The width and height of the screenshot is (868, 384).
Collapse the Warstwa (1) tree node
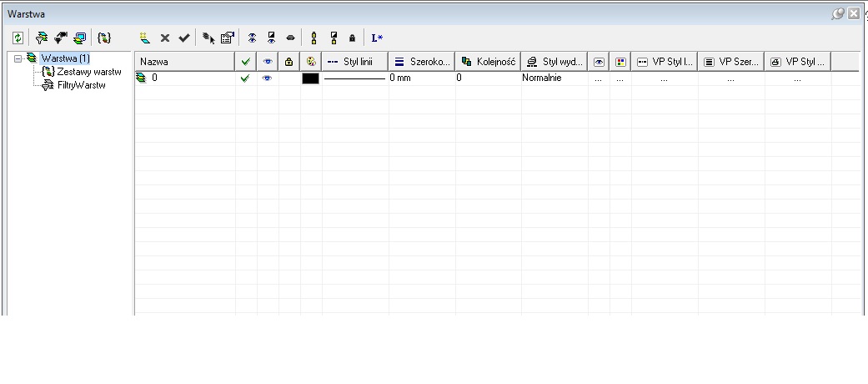pos(19,58)
